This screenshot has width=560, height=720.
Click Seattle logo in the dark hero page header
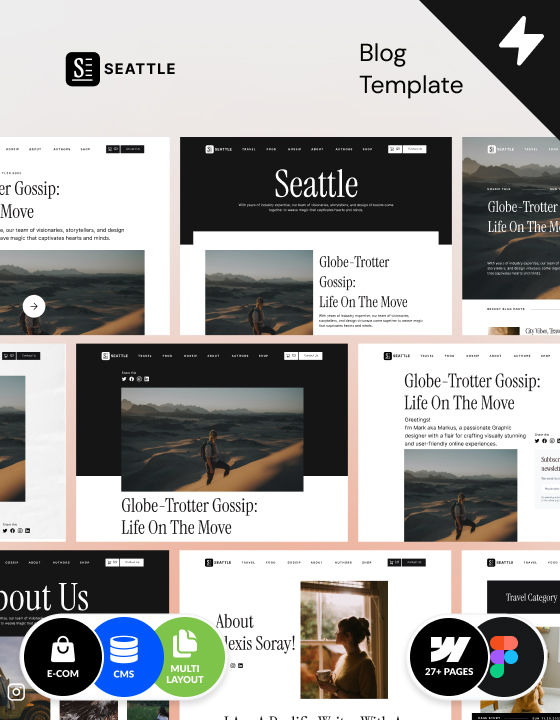click(x=218, y=149)
